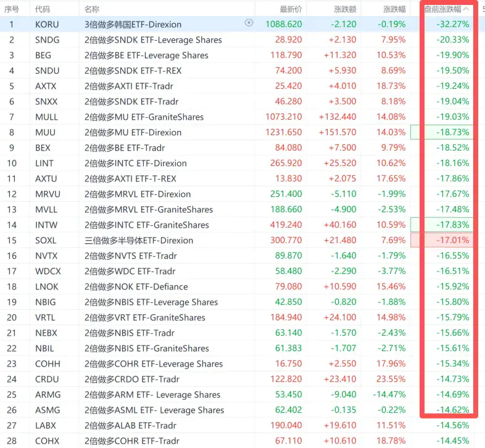The width and height of the screenshot is (485, 448).
Task: Click the 涨跌额 column header
Action: pos(345,9)
